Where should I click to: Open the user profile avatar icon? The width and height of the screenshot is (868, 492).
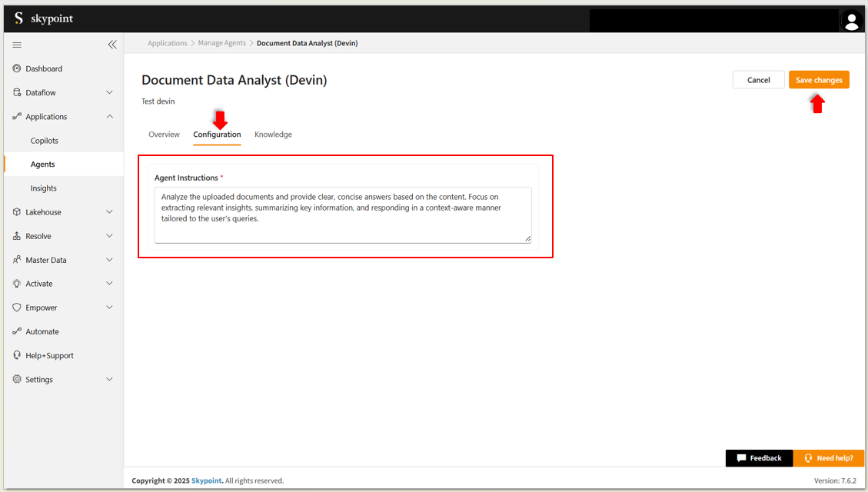click(x=851, y=21)
